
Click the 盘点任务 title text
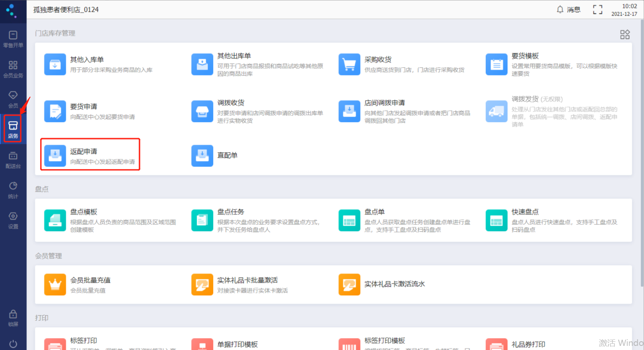pos(231,212)
